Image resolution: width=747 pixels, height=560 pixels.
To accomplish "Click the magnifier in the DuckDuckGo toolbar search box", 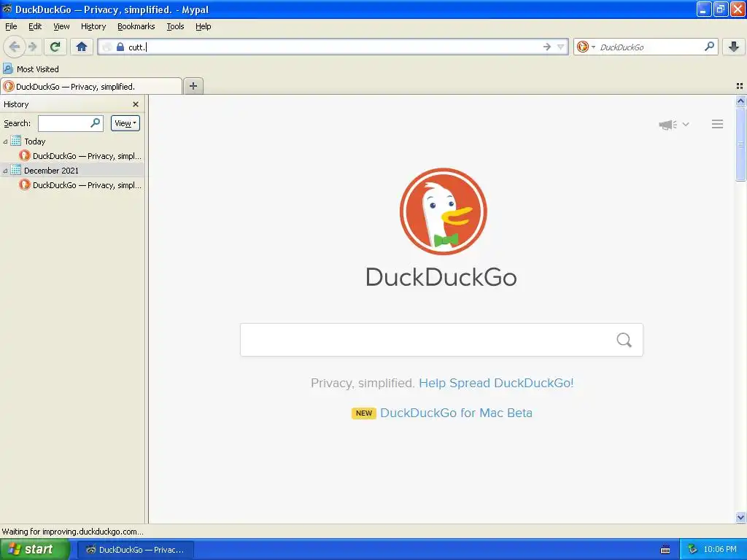I will click(709, 47).
